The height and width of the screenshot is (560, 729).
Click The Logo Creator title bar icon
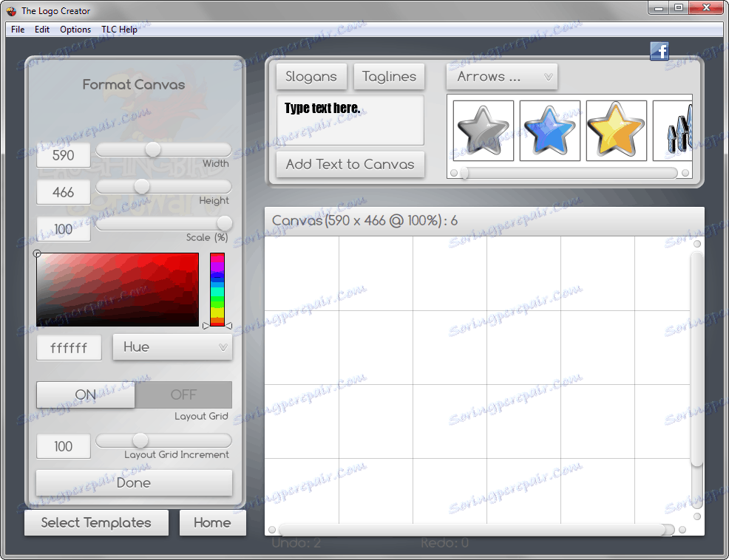coord(11,10)
